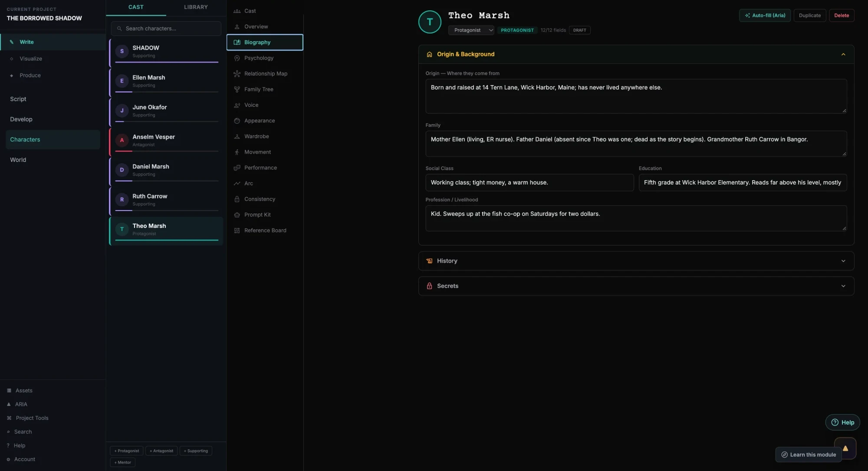
Task: Click the Auto-fill (Aria) button
Action: (765, 15)
